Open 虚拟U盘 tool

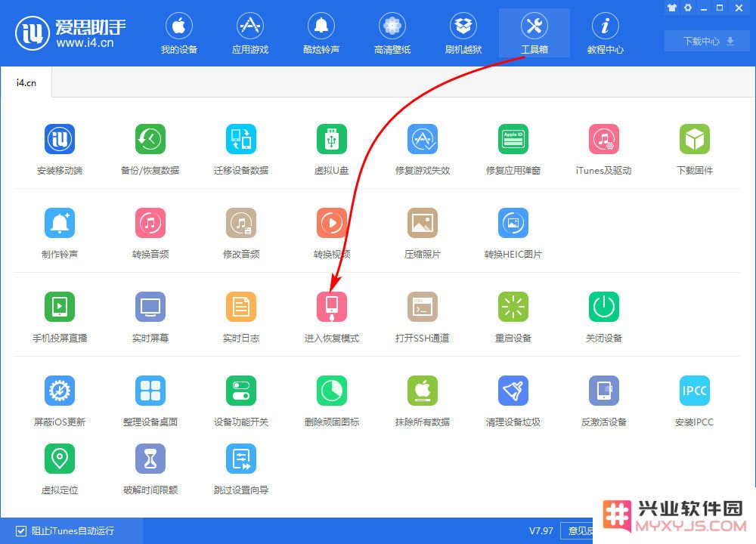point(332,139)
